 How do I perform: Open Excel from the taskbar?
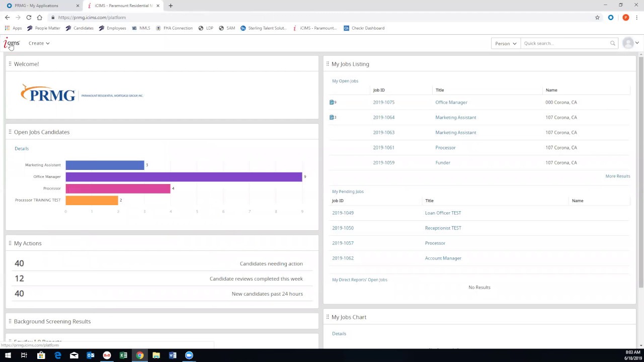pyautogui.click(x=123, y=355)
